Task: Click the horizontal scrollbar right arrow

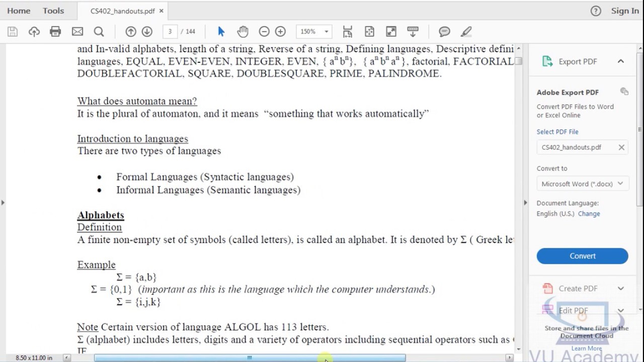Action: coord(509,358)
